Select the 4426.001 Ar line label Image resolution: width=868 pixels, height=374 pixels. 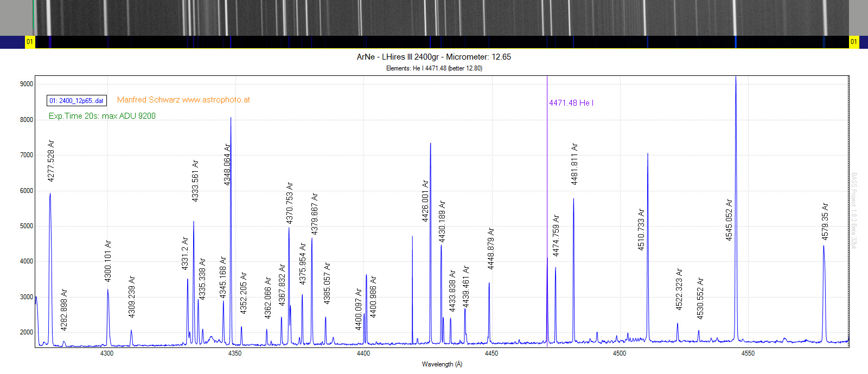coord(425,201)
